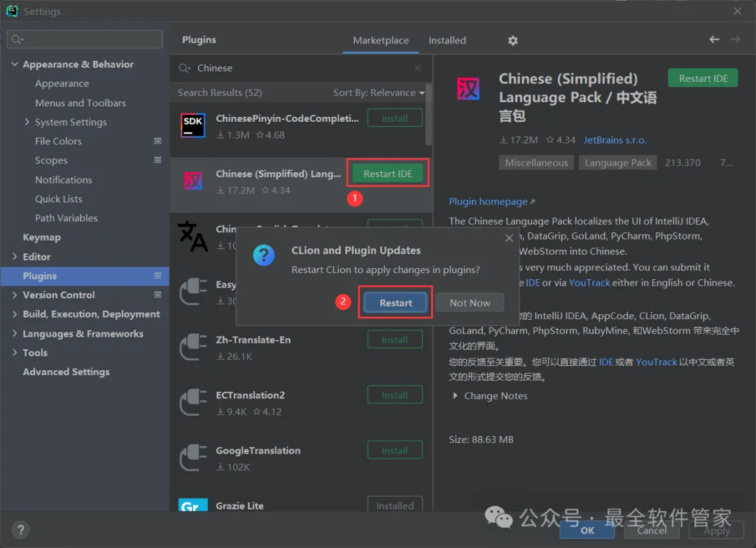Switch to the Marketplace tab
The height and width of the screenshot is (548, 756).
pyautogui.click(x=381, y=41)
